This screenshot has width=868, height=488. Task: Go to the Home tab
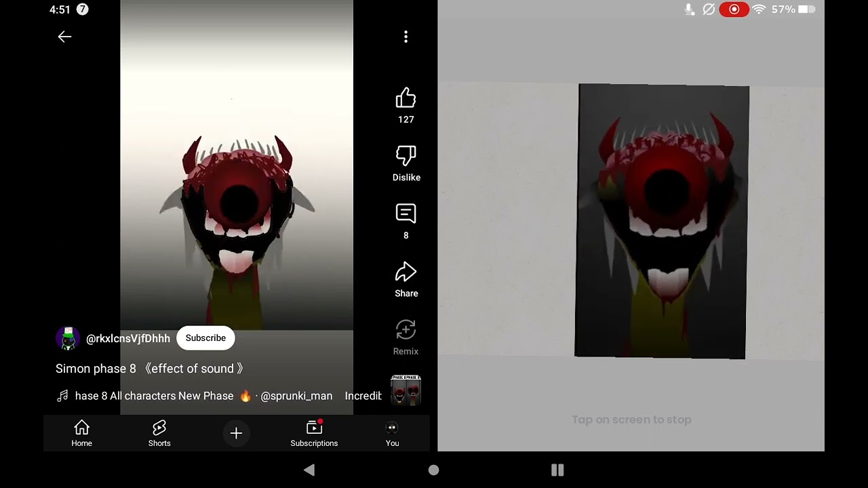81,433
